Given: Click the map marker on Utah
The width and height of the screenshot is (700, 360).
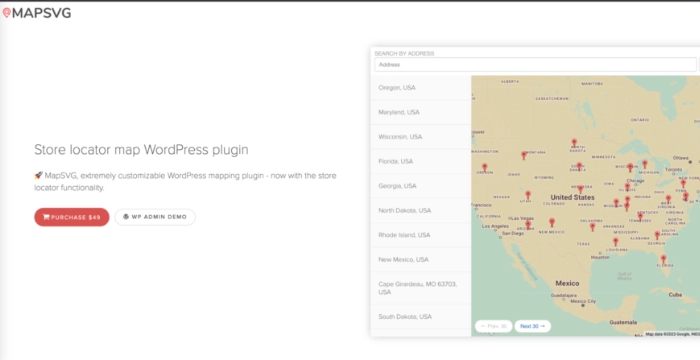Looking at the screenshot, I should pyautogui.click(x=528, y=195).
